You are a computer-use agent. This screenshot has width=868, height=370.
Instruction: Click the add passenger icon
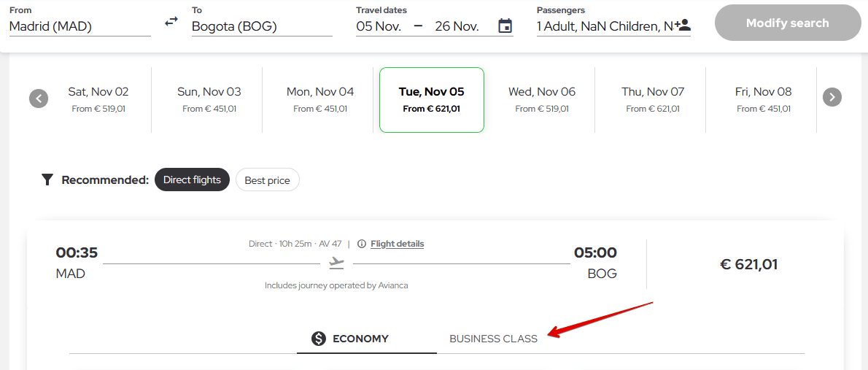(x=683, y=26)
